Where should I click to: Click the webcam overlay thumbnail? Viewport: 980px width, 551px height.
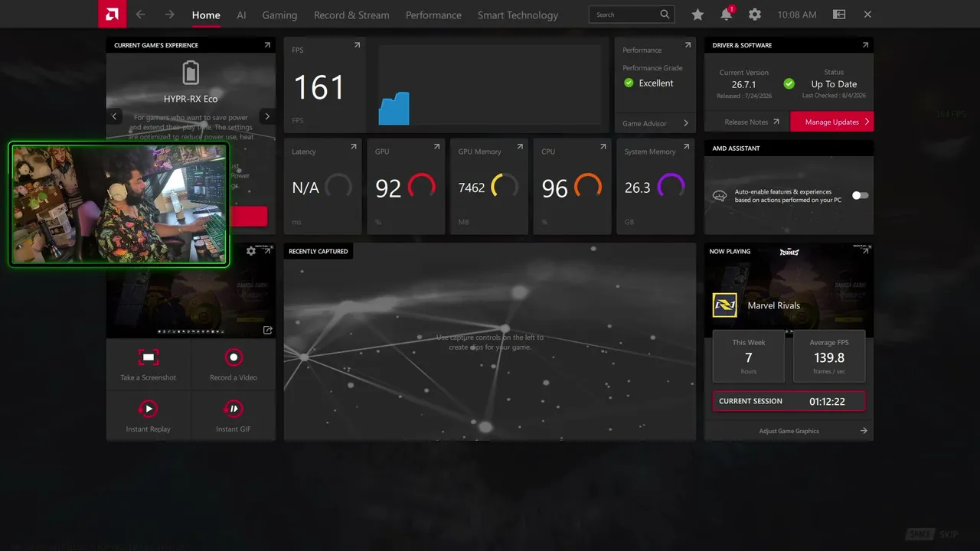tap(119, 204)
